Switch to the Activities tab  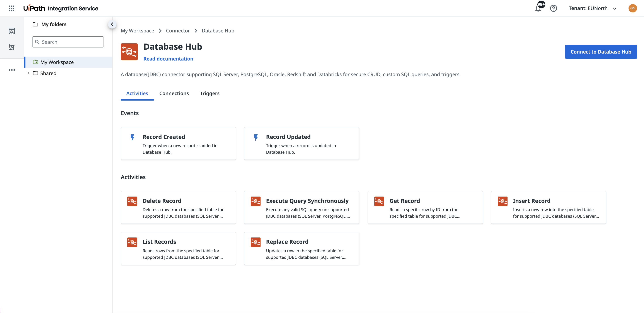click(x=137, y=93)
